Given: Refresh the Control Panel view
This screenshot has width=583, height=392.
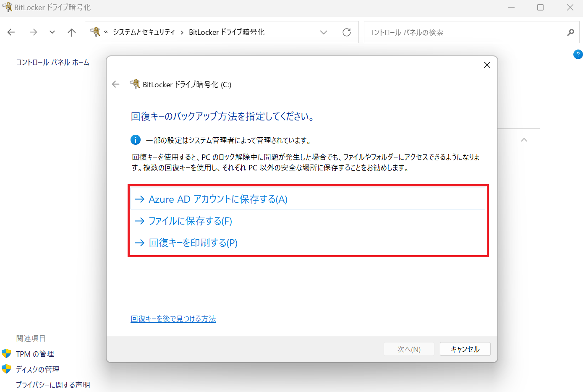Looking at the screenshot, I should (347, 32).
